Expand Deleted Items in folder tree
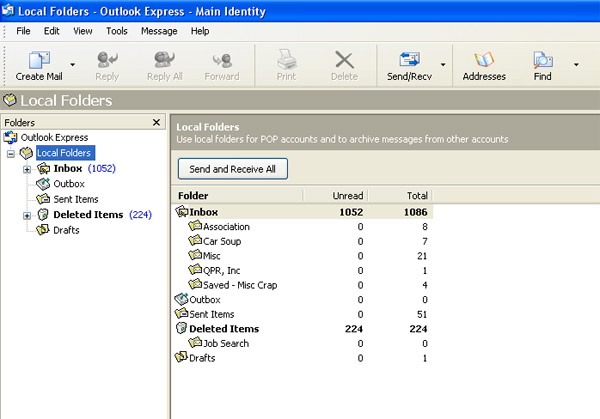 click(x=27, y=215)
